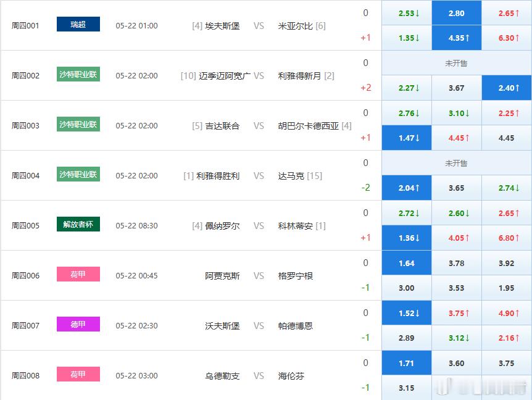The image size is (532, 400).
Task: Select 2.72 home win for 佩纳罗尔
Action: point(407,213)
